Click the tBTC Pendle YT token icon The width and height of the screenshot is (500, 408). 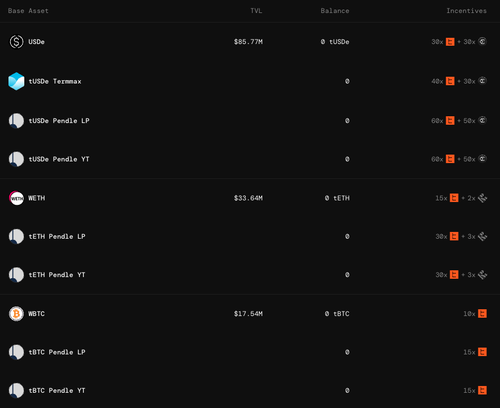click(x=16, y=390)
